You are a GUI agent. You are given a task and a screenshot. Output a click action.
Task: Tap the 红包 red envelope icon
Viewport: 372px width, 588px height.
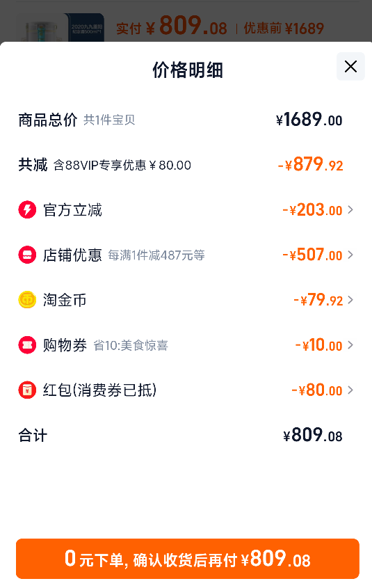pos(27,390)
